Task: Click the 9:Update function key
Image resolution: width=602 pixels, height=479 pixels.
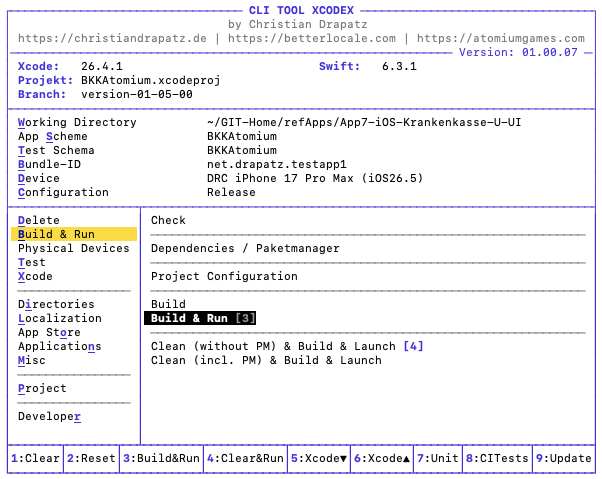Action: pos(564,459)
